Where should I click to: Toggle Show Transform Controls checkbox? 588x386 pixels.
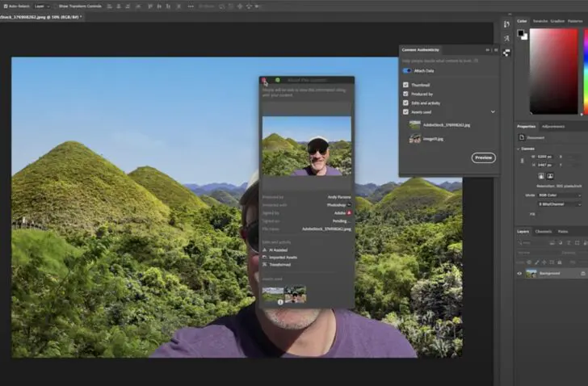tap(56, 6)
